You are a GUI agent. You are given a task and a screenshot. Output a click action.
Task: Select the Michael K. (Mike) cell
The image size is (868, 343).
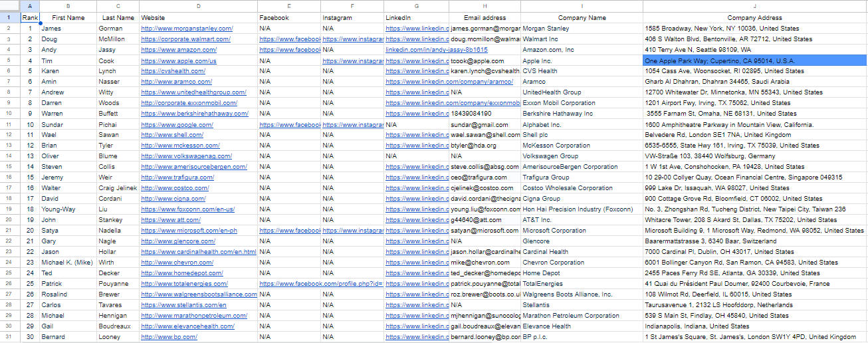(x=68, y=263)
